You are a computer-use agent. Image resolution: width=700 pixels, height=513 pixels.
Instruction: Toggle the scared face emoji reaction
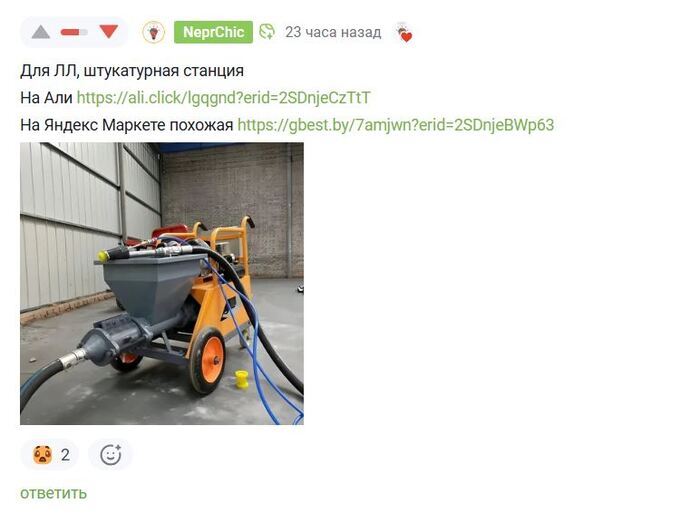(42, 455)
